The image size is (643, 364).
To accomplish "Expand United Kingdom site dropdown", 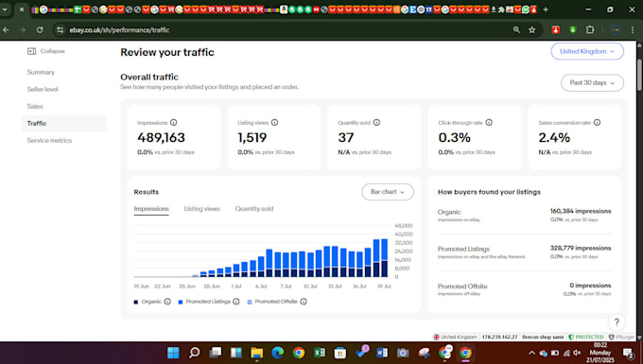I will point(587,52).
